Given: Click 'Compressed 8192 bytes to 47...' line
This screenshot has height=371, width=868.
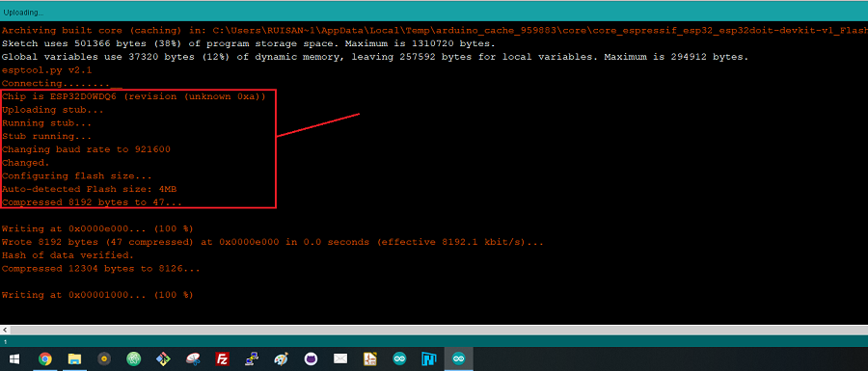Looking at the screenshot, I should pos(92,202).
